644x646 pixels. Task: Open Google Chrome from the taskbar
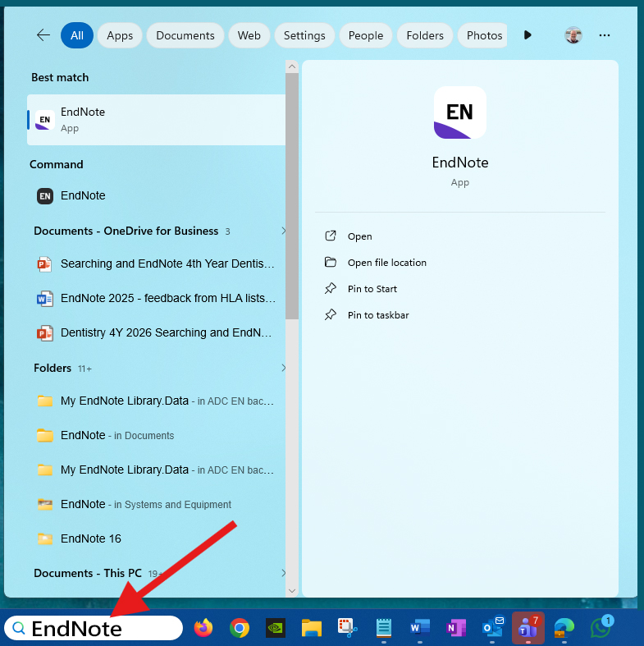click(240, 628)
